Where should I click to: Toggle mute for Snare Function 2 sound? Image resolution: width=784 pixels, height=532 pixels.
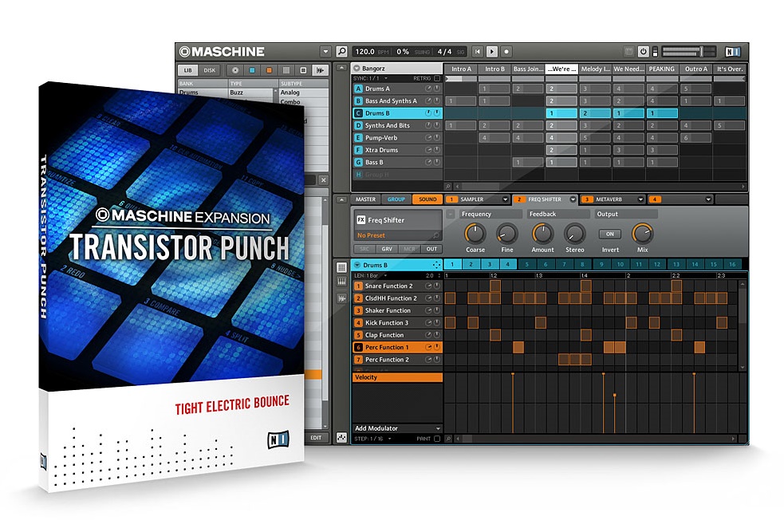(x=428, y=286)
